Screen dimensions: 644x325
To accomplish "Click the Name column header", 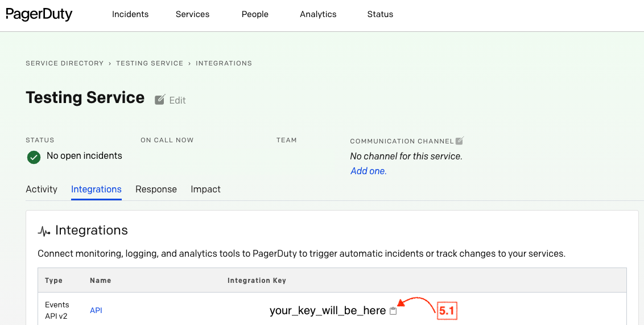I will tap(101, 281).
